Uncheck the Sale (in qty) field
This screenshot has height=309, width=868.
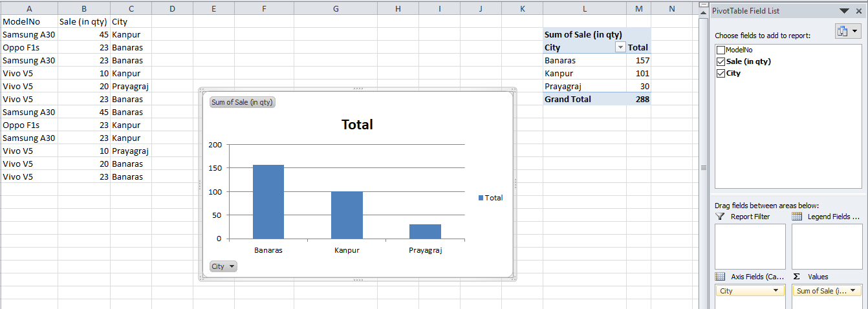pos(721,61)
